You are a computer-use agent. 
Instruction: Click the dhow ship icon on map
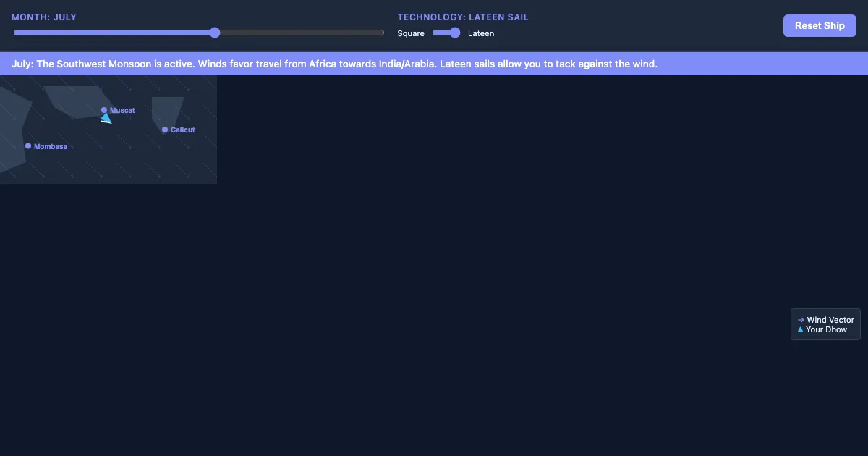click(x=106, y=119)
